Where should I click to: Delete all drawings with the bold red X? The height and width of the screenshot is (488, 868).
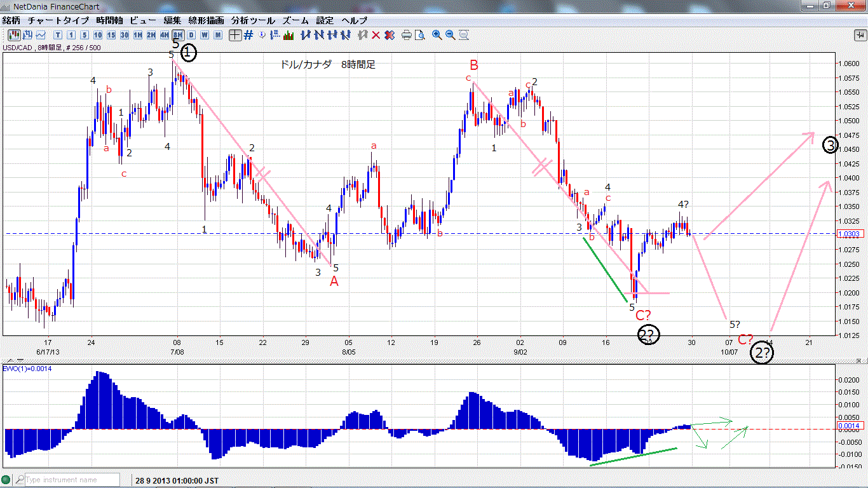pos(390,35)
